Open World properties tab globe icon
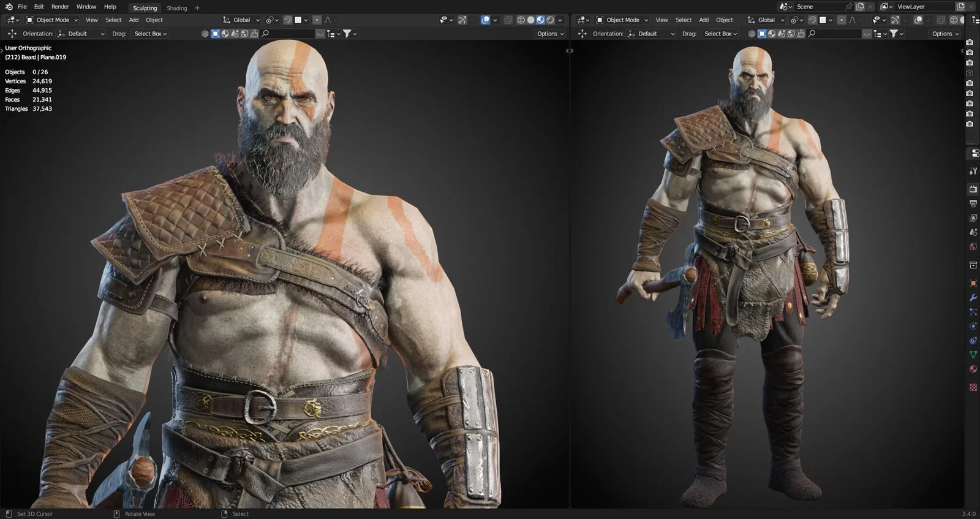This screenshot has height=519, width=980. [x=973, y=247]
